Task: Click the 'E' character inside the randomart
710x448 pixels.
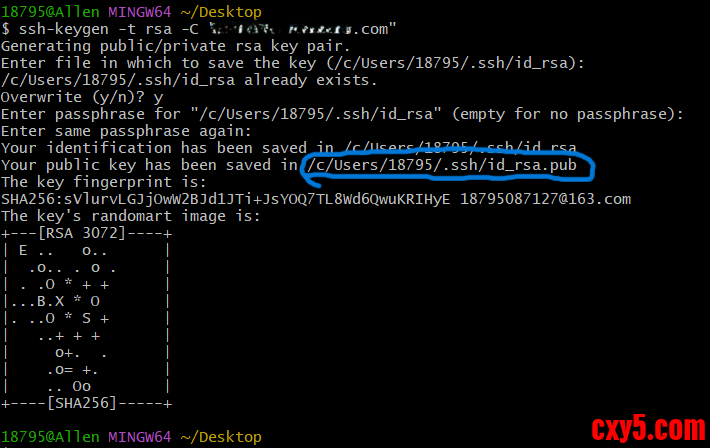Action: tap(22, 250)
